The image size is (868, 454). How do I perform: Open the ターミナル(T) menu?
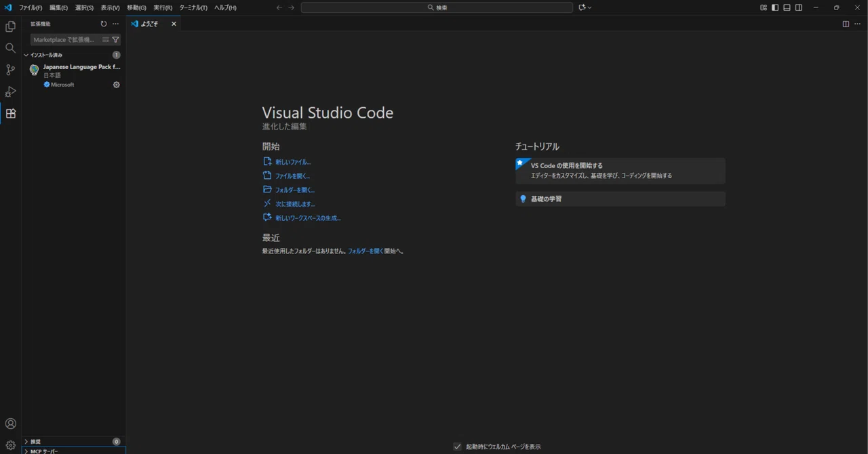tap(193, 7)
